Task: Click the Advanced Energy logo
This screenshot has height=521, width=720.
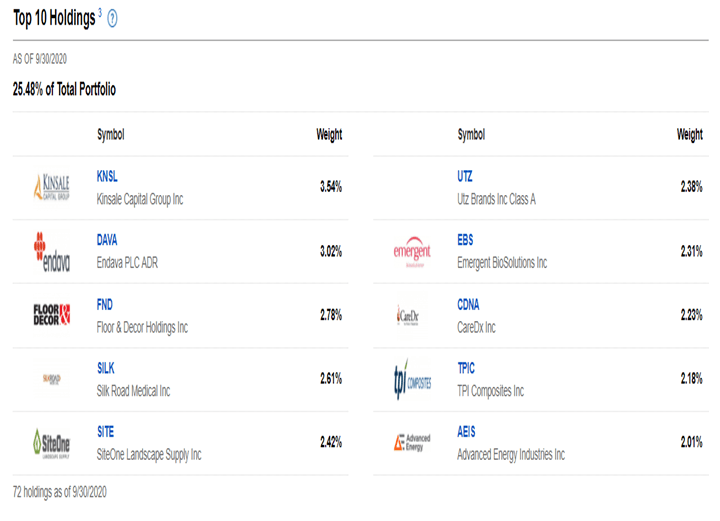Action: coord(412,442)
